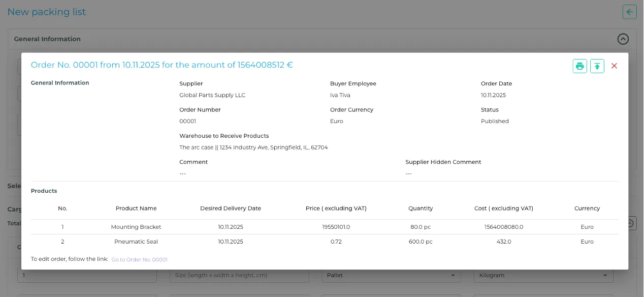Screen dimensions: 644x297
Task: Click the supplier name Global Parts Supply LLC
Action: tap(212, 95)
